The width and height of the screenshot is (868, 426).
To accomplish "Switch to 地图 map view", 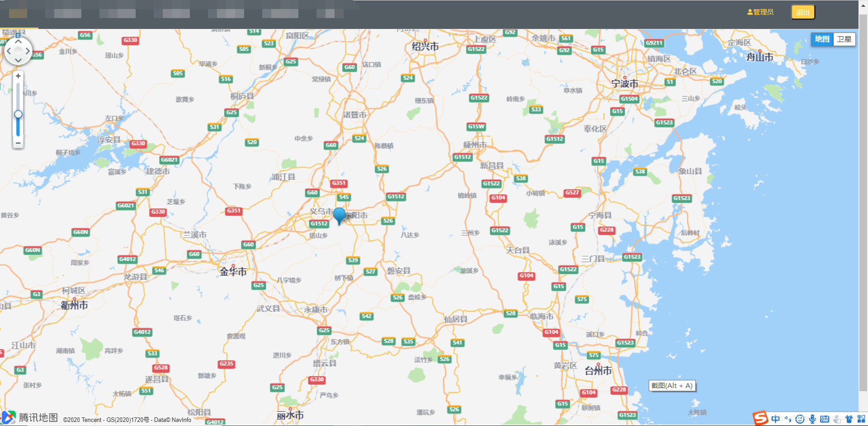I will point(822,39).
